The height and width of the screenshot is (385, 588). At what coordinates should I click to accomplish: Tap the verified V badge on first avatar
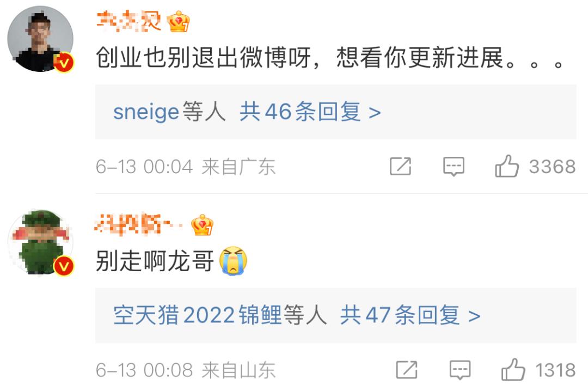(x=63, y=62)
